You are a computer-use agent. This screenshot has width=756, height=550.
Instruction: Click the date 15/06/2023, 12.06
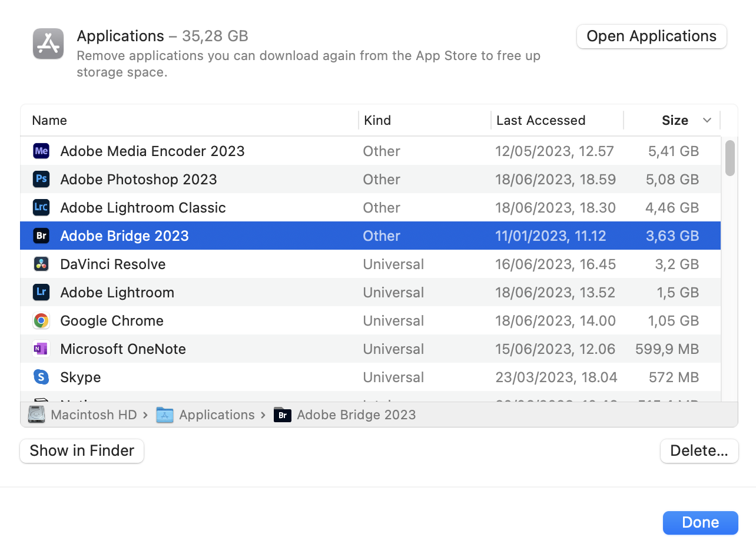tap(555, 349)
